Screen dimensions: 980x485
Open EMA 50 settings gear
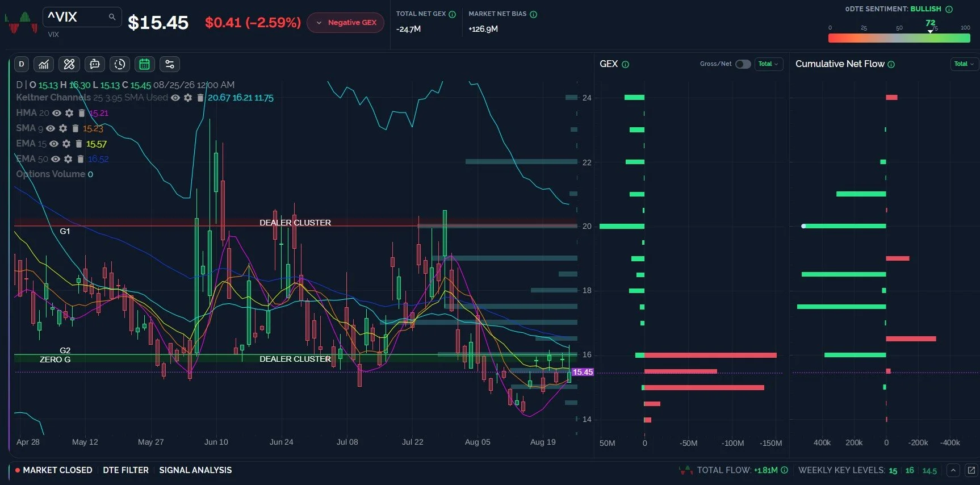(68, 159)
